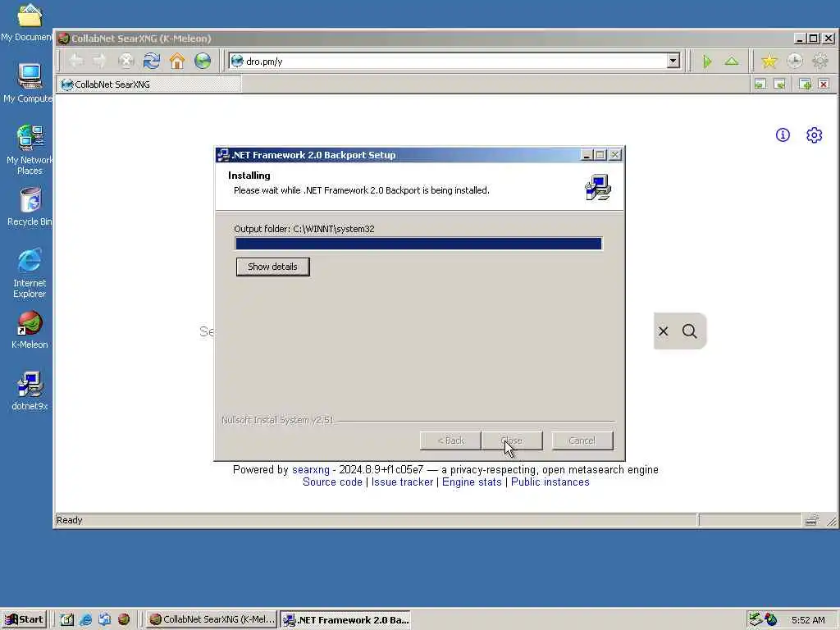840x630 pixels.
Task: Click the 'Ready' status bar text
Action: (x=69, y=520)
